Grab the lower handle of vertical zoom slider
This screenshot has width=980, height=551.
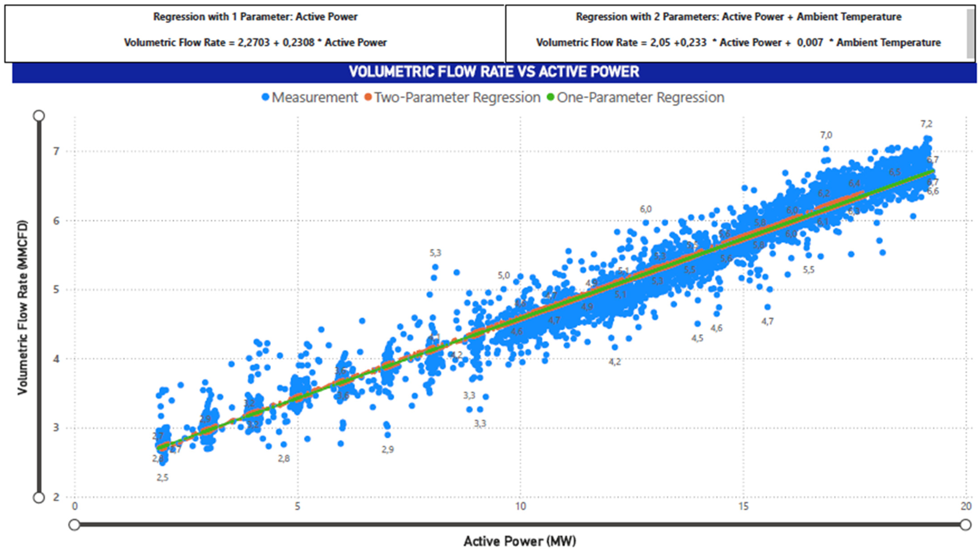click(x=39, y=497)
